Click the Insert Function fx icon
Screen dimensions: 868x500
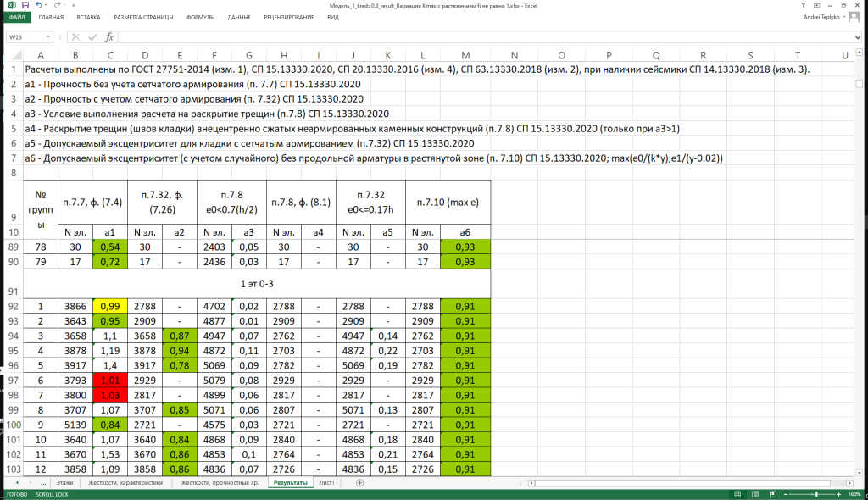point(109,37)
